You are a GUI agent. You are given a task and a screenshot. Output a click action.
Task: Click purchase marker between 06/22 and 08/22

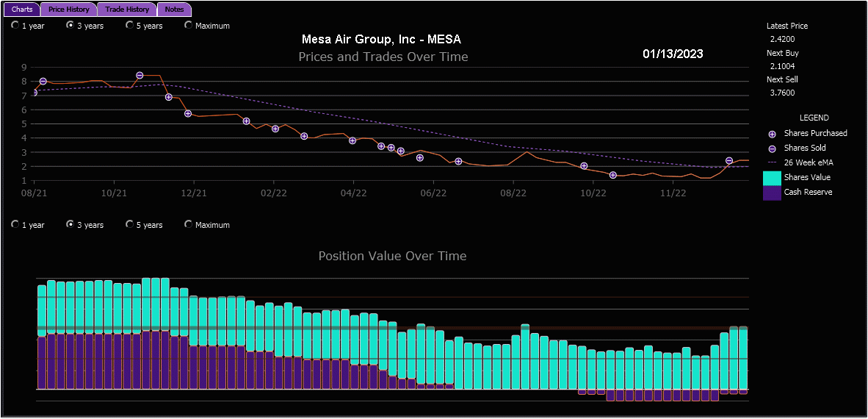click(458, 161)
